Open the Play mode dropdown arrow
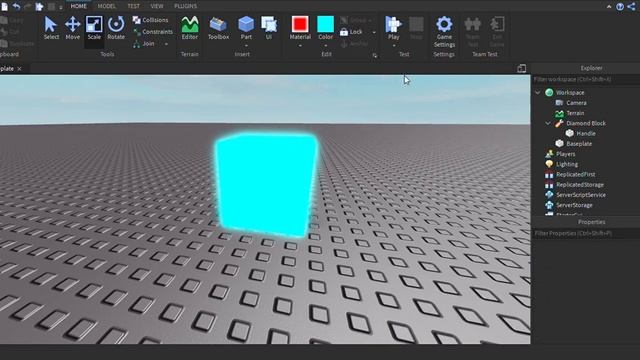 tap(393, 46)
